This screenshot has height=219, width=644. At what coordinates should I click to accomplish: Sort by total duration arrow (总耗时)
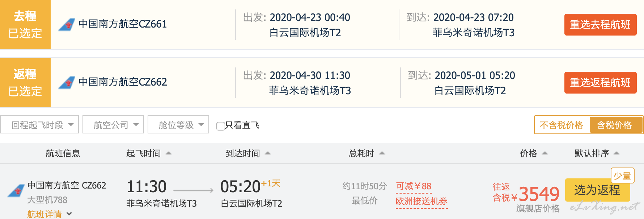[382, 153]
